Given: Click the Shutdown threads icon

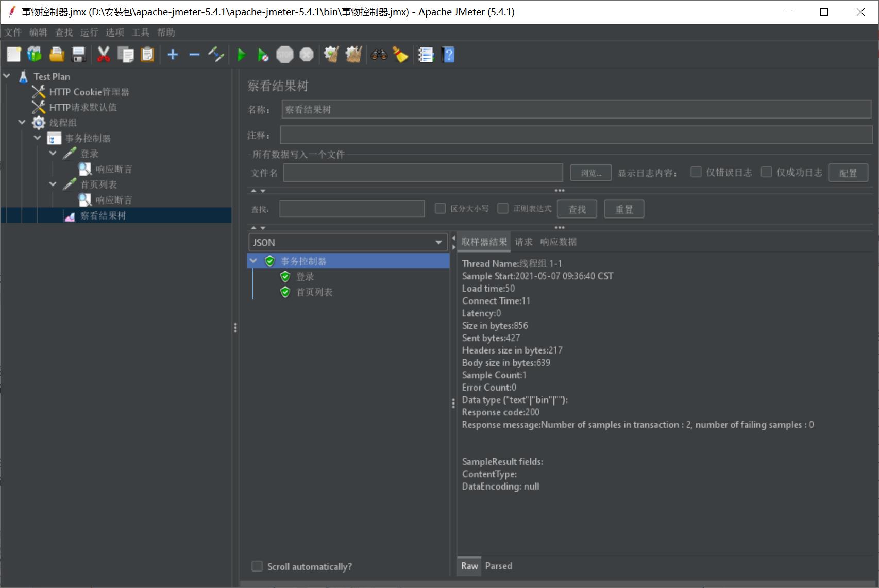Looking at the screenshot, I should (307, 54).
